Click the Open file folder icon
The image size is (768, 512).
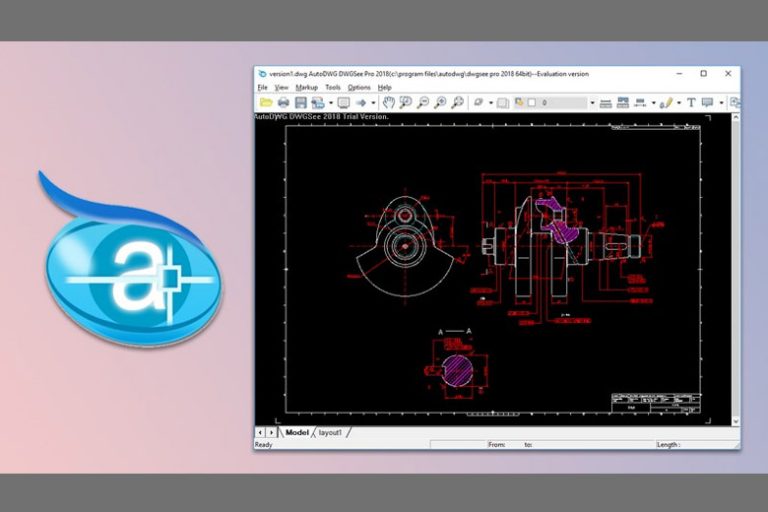(266, 102)
